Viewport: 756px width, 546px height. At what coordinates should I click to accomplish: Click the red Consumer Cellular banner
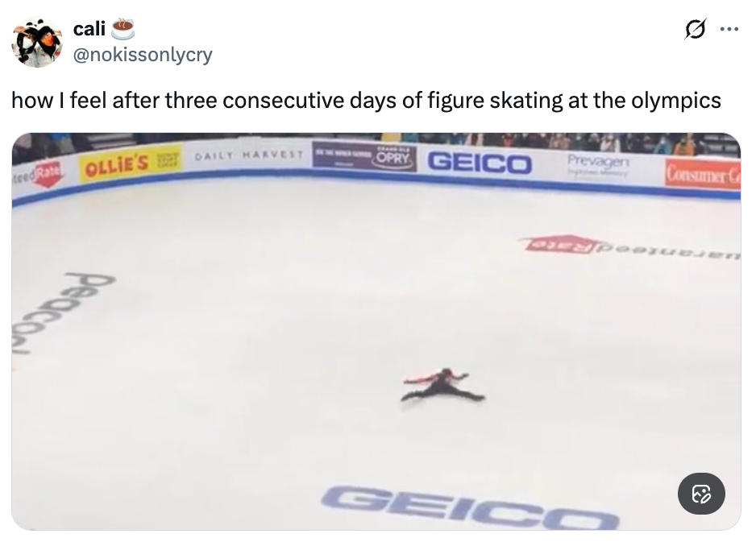[701, 172]
